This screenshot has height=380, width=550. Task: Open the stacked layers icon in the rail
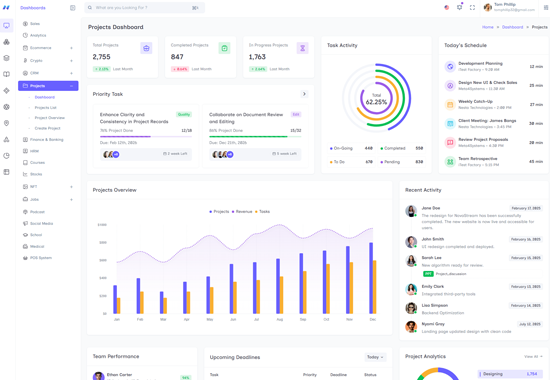(x=6, y=58)
